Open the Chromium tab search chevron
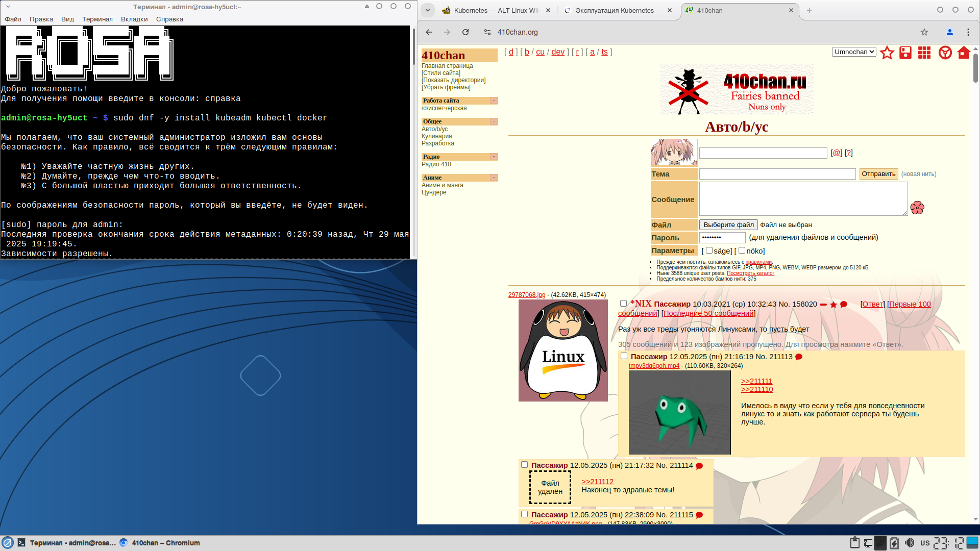Viewport: 980px width, 551px height. point(428,10)
